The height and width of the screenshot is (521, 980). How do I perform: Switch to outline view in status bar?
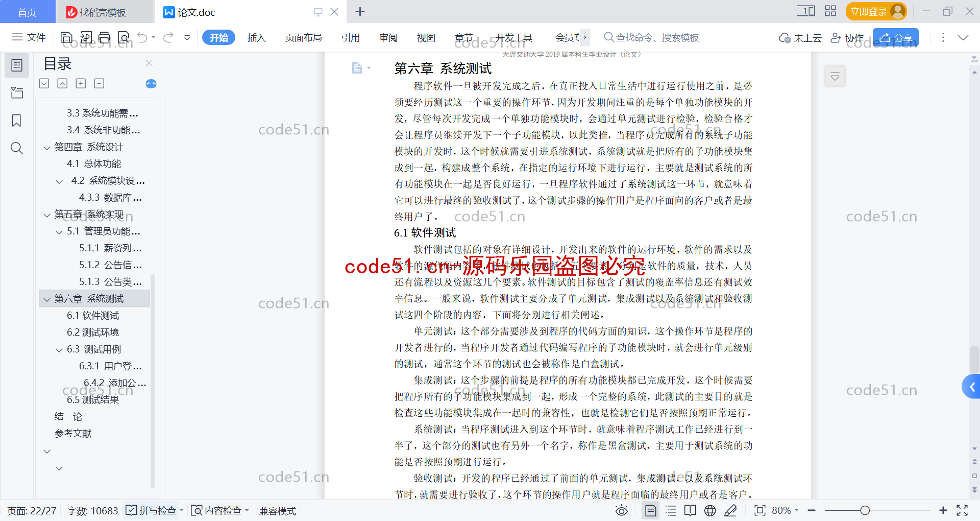pos(671,511)
